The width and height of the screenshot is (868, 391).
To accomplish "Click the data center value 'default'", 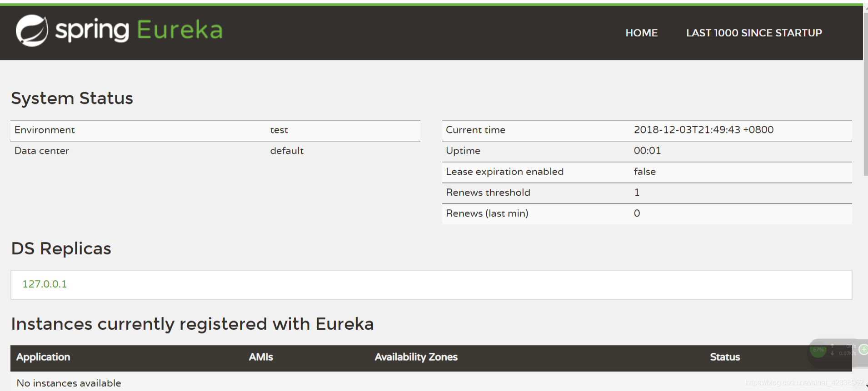I will coord(287,151).
